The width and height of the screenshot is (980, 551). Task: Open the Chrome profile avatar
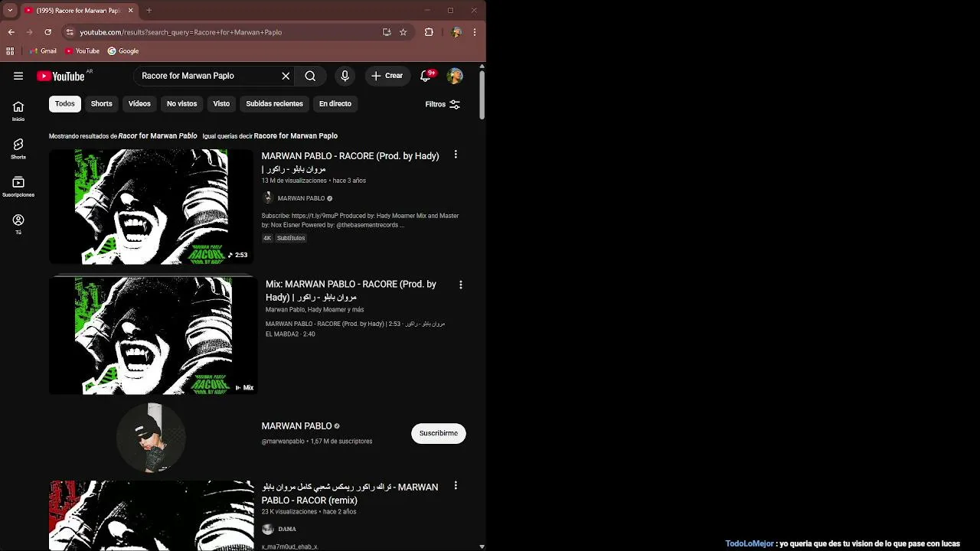click(x=456, y=32)
